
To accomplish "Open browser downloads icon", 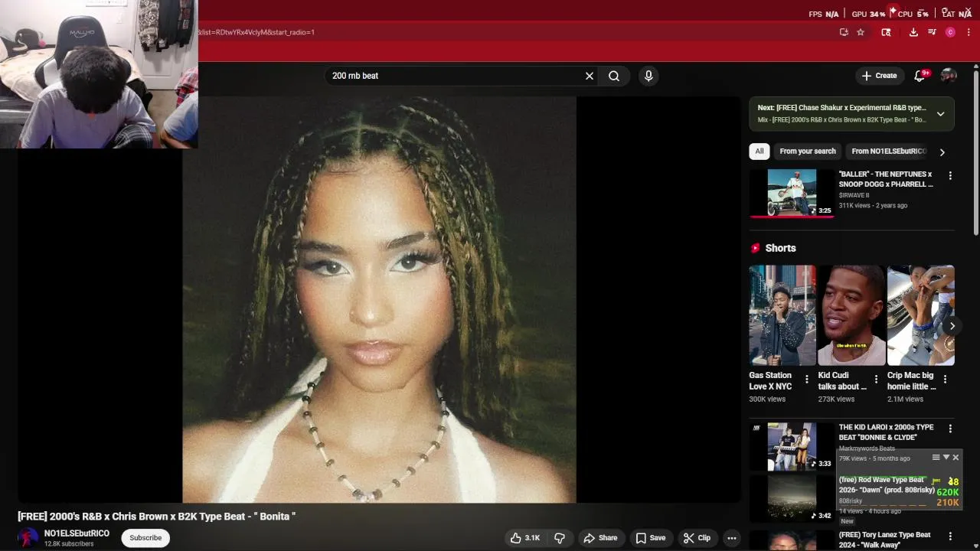I will click(x=913, y=32).
